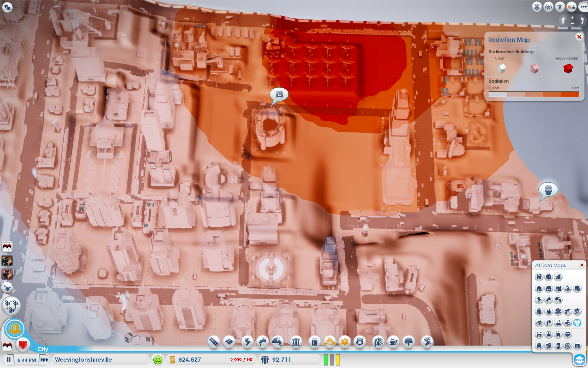This screenshot has height=368, width=588.
Task: Open the Roads tool
Action: click(214, 341)
